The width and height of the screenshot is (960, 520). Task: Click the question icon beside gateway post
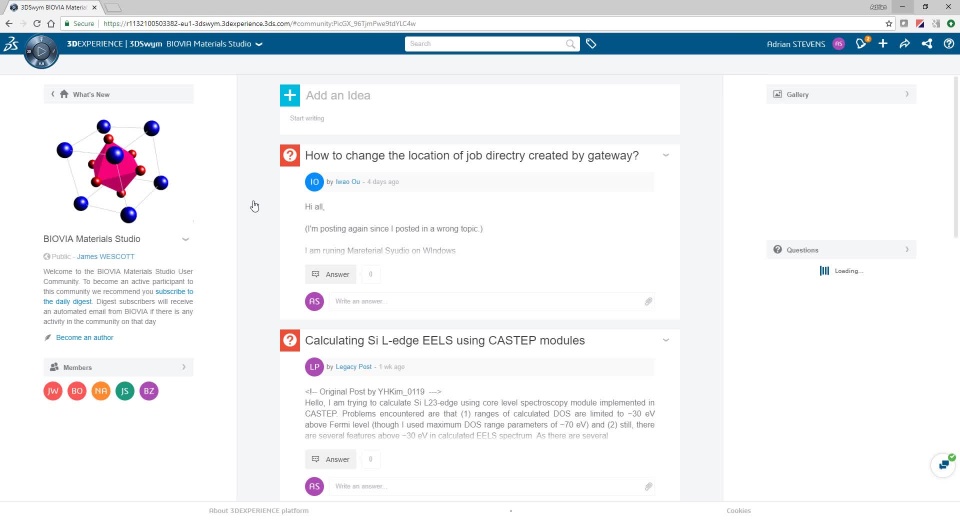290,155
